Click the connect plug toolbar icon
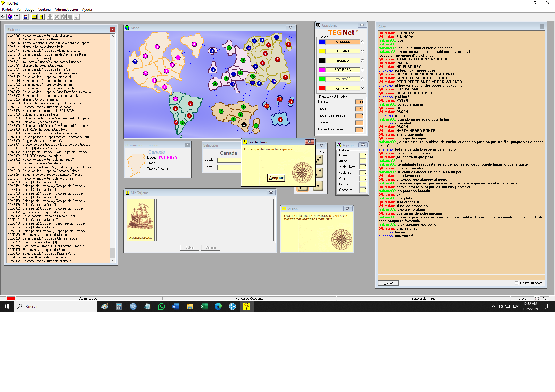555x392 pixels. [3, 17]
